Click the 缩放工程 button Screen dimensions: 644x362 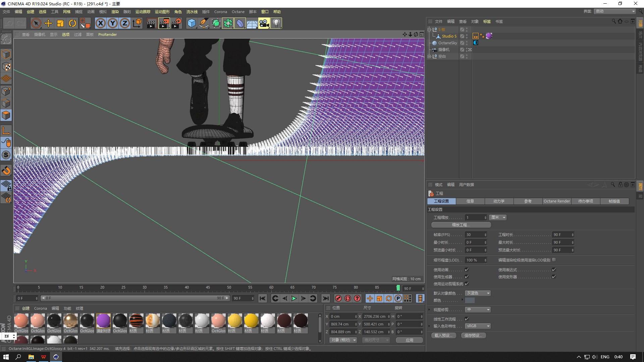[461, 225]
